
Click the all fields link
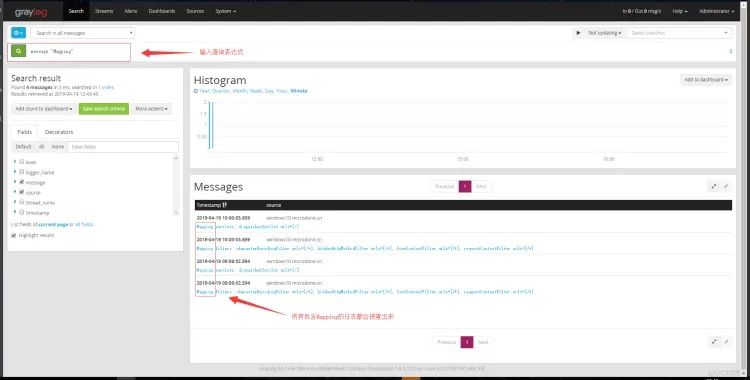click(x=84, y=224)
